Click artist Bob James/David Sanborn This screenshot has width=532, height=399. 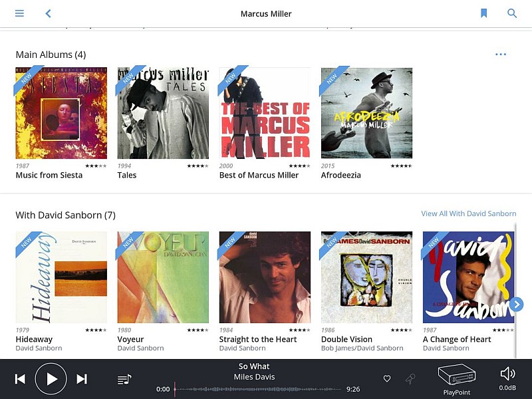click(x=362, y=348)
